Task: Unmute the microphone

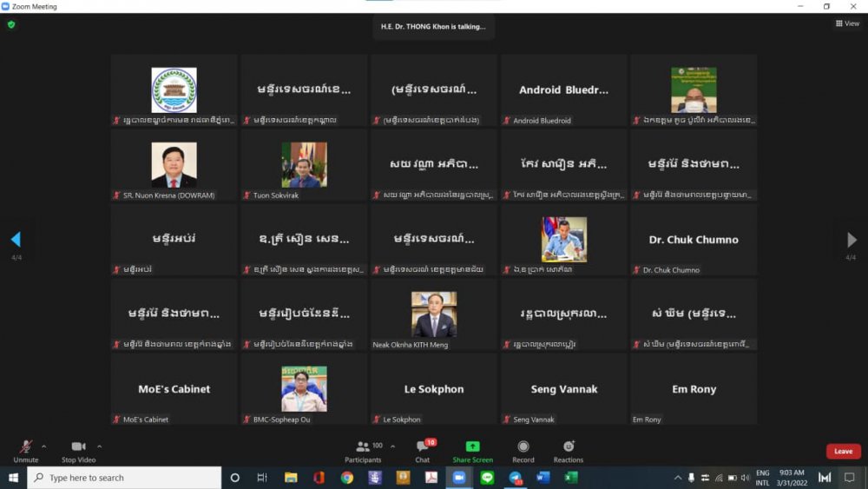Action: click(26, 446)
